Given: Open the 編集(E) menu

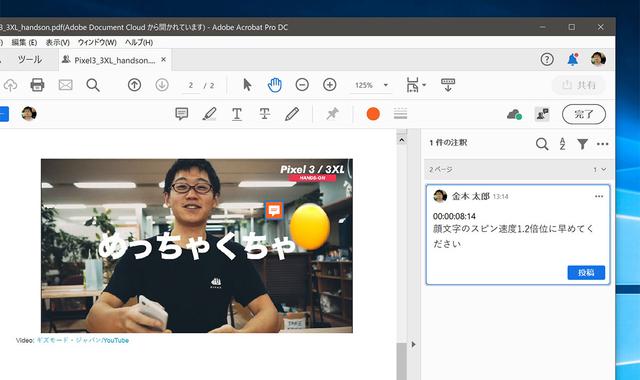Looking at the screenshot, I should coord(24,42).
